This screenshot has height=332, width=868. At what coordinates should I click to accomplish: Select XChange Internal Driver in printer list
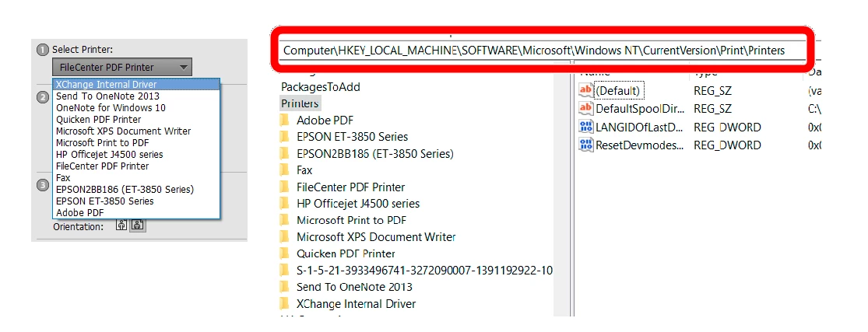[x=137, y=85]
